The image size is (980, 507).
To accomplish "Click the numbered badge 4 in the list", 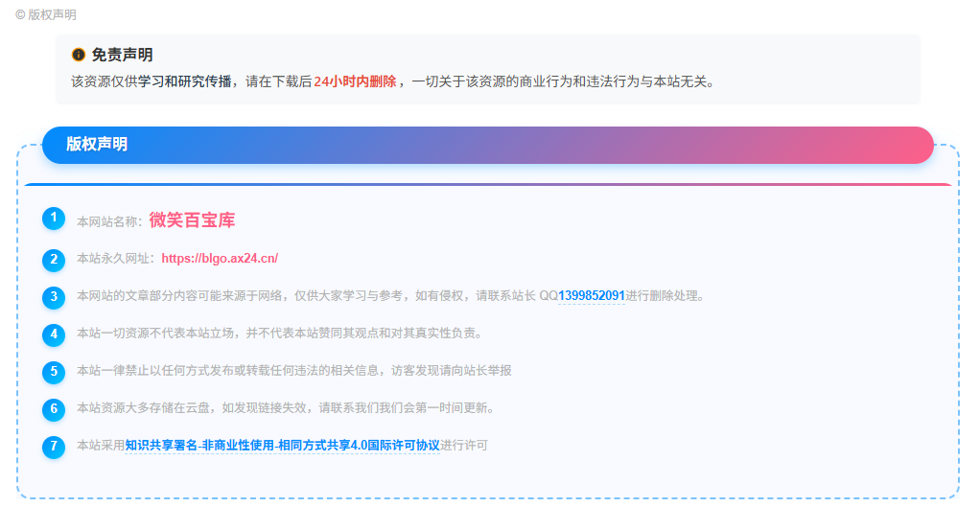I will pos(54,334).
